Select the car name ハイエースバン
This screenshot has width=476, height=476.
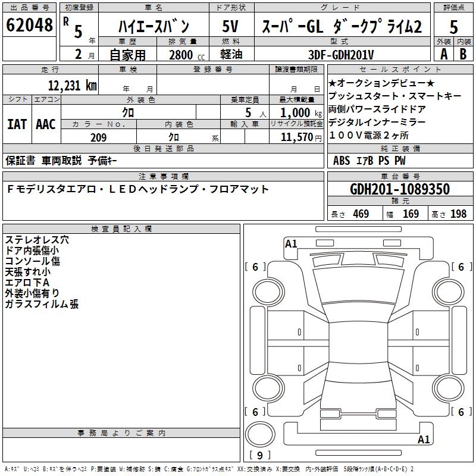tap(154, 26)
